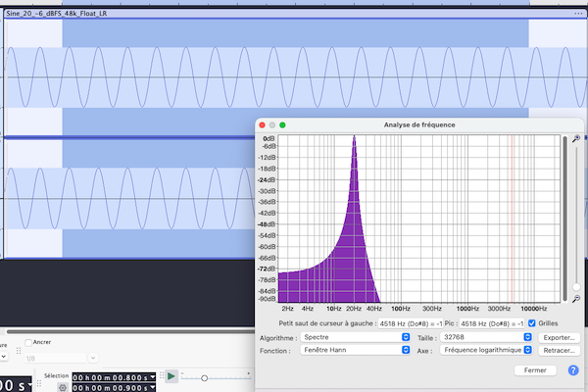Viewport: 588px width, 392px height.
Task: Click green zoom button of Analyse de fréquence
Action: pos(282,124)
